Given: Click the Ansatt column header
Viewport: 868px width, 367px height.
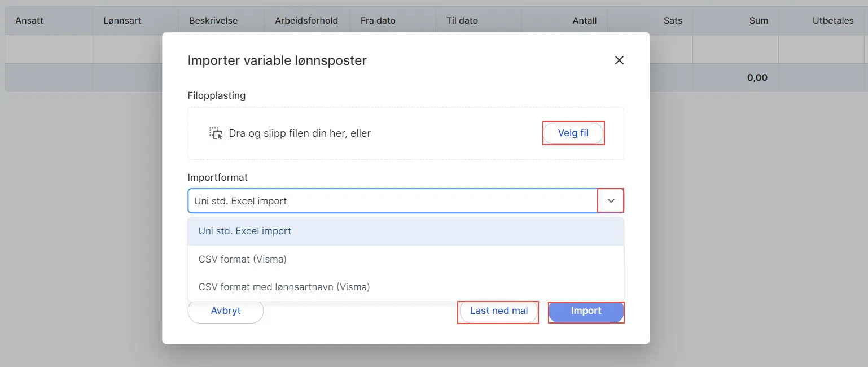Looking at the screenshot, I should (29, 20).
